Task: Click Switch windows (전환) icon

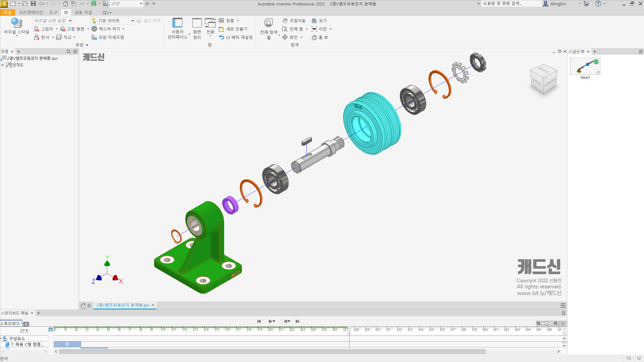Action: [210, 23]
